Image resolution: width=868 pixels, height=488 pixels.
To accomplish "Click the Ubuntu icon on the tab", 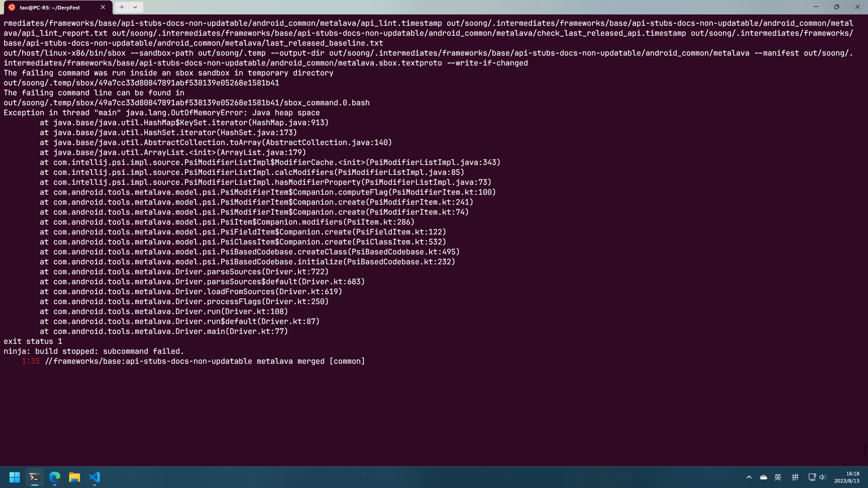I will coord(12,7).
